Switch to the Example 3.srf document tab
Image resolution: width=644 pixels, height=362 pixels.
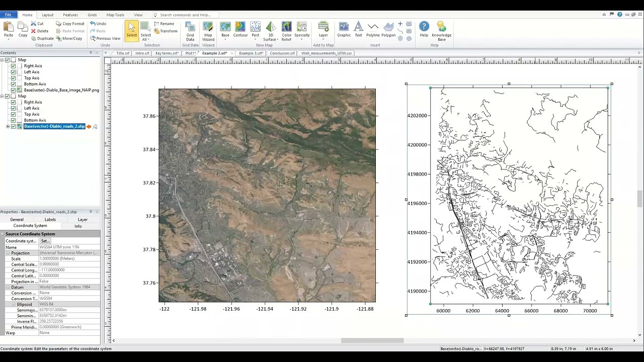[x=251, y=53]
